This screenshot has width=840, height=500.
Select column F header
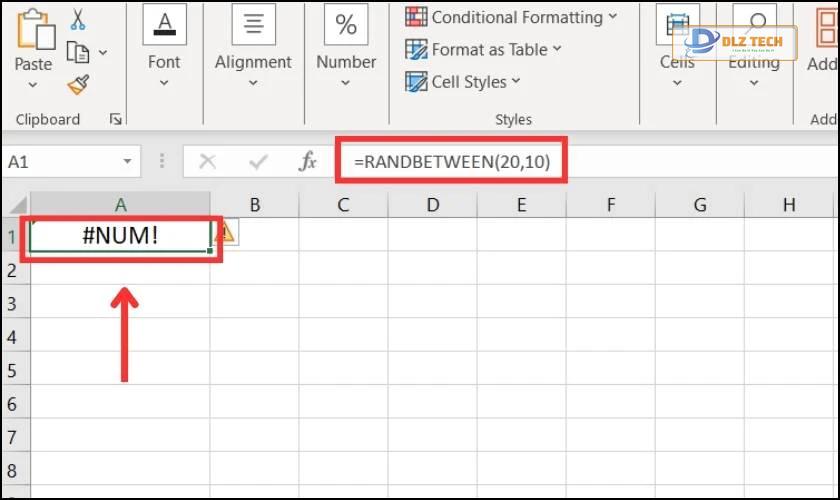point(610,205)
